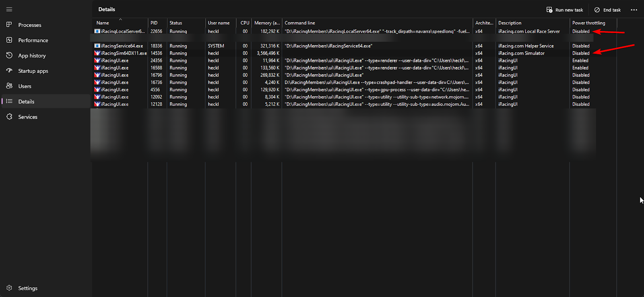The height and width of the screenshot is (297, 644).
Task: Sort by the Architecture column header
Action: pyautogui.click(x=484, y=23)
